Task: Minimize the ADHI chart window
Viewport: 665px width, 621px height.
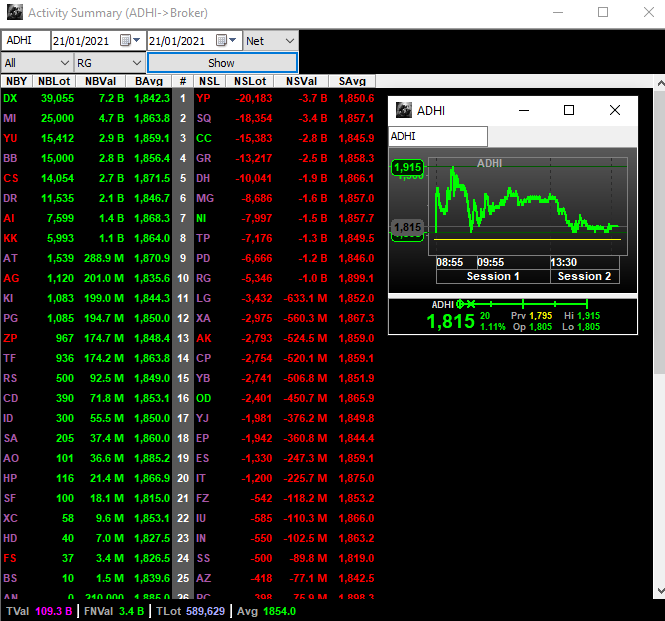Action: tap(524, 110)
